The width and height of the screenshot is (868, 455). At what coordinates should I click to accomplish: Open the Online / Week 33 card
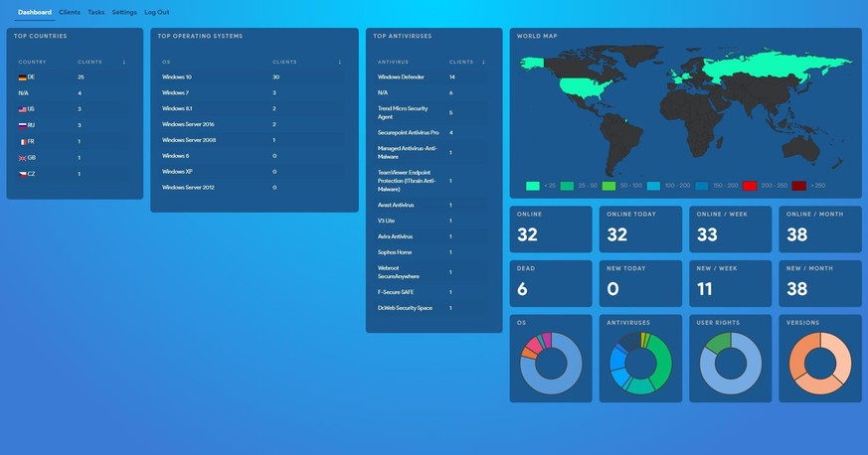coord(730,229)
